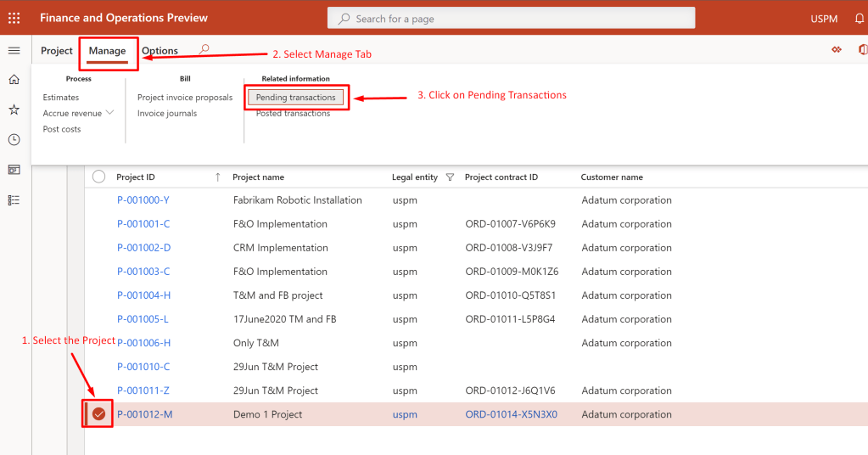Switch to the Options tab
This screenshot has width=868, height=455.
coord(160,51)
